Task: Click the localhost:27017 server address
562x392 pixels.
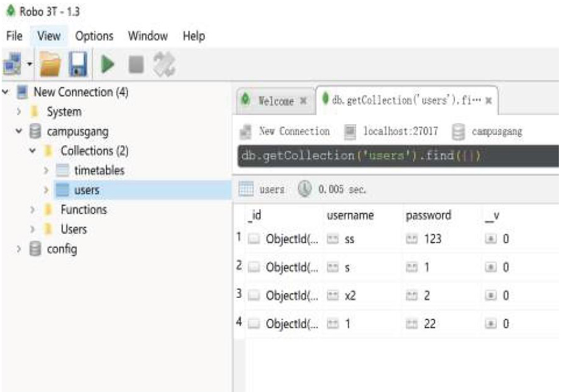Action: click(400, 131)
